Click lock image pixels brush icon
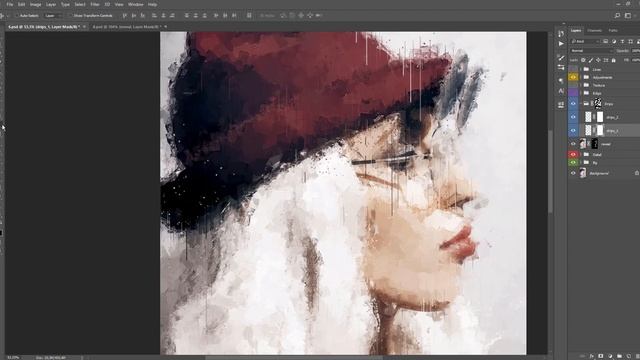Image resolution: width=640 pixels, height=360 pixels. [591, 60]
